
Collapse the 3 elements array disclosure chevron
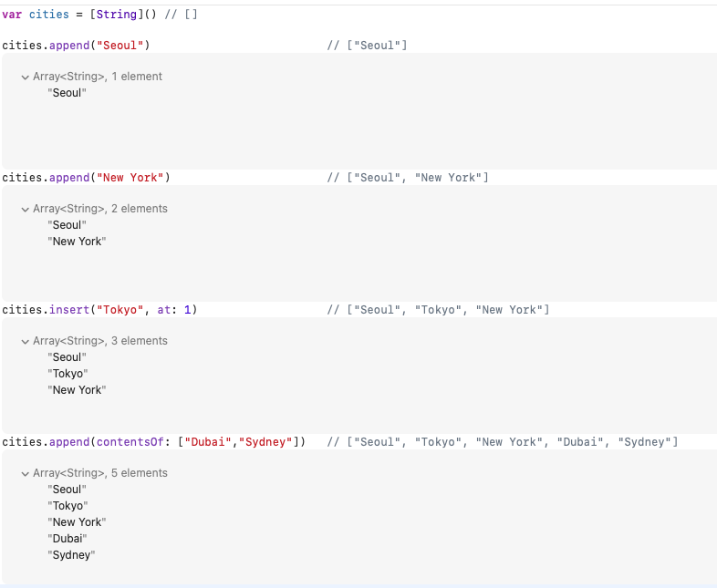coord(26,341)
